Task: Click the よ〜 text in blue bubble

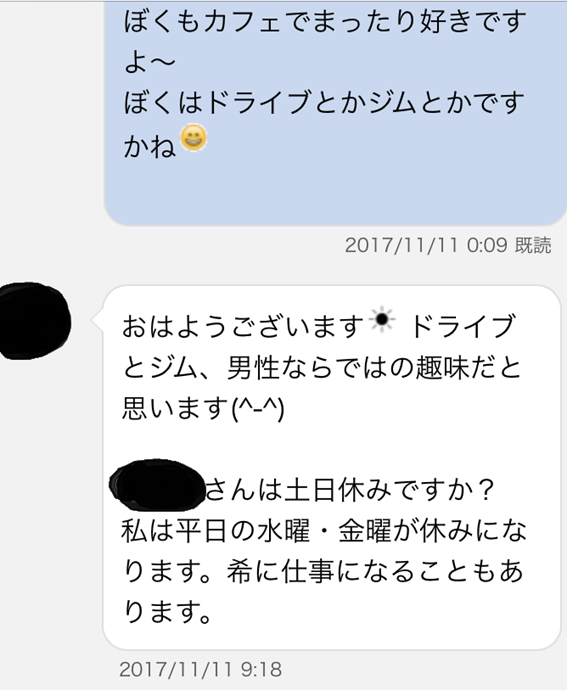Action: (149, 62)
